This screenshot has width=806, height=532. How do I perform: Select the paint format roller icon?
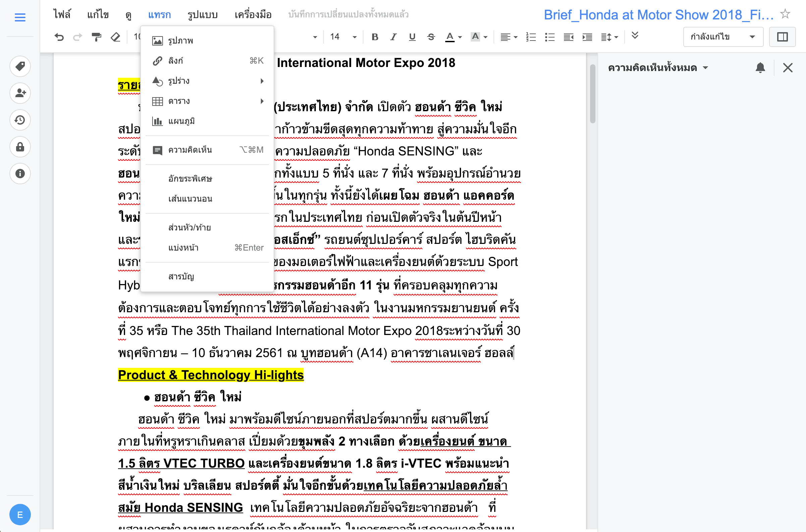point(97,37)
